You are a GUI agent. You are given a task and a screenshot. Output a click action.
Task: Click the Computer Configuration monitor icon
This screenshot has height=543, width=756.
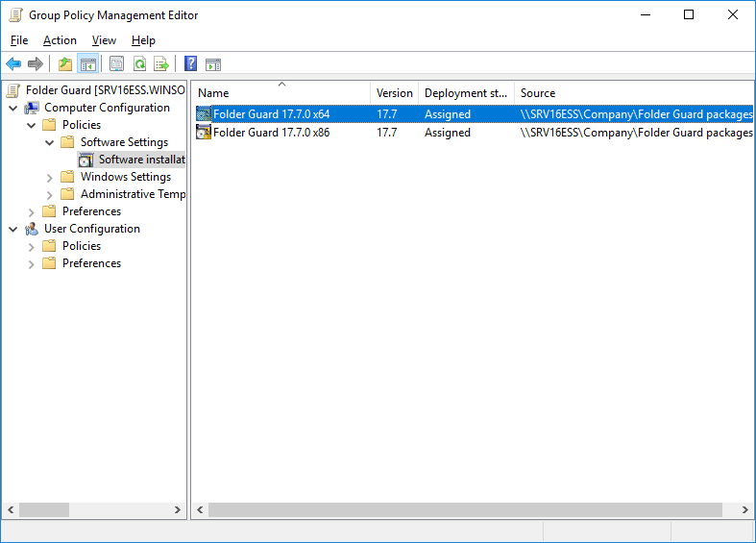pos(32,108)
